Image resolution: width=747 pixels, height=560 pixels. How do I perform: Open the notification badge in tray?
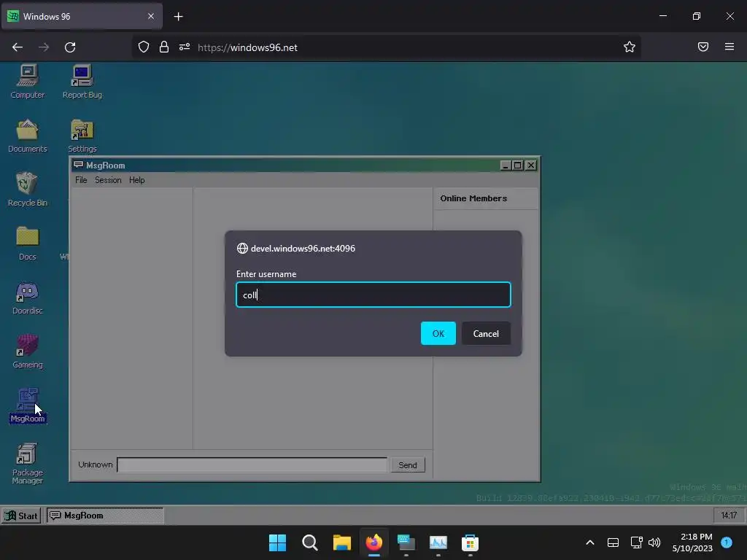tap(727, 542)
